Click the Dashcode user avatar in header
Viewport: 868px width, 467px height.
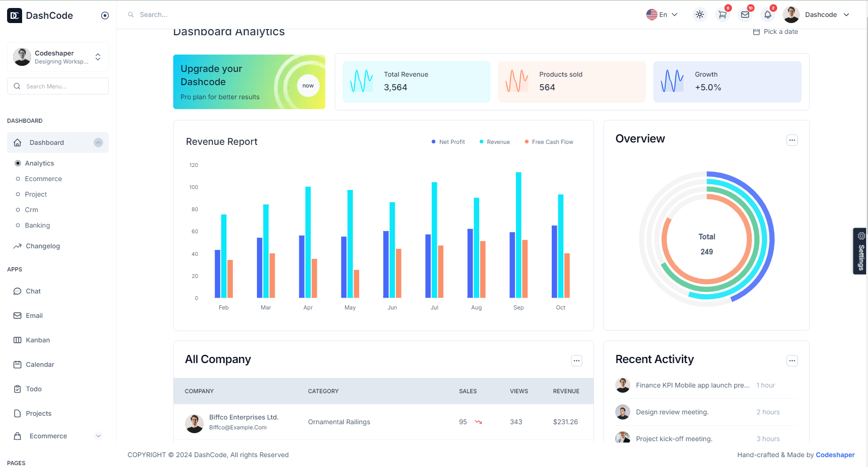[791, 15]
